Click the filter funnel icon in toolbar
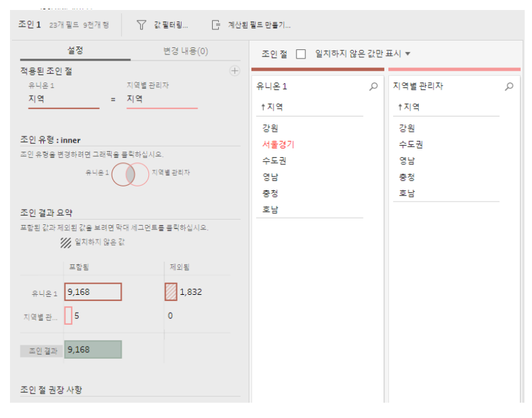This screenshot has height=418, width=532. point(141,25)
